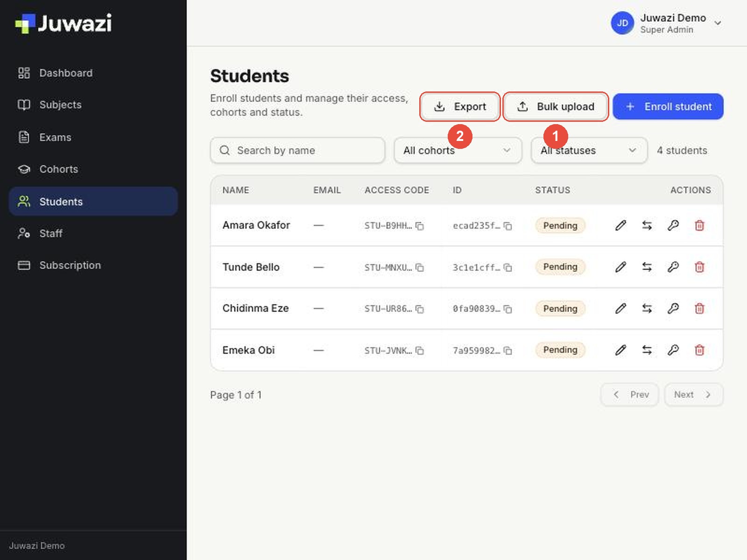Click Pending status for Emeka Obi
This screenshot has width=747, height=560.
tap(560, 350)
